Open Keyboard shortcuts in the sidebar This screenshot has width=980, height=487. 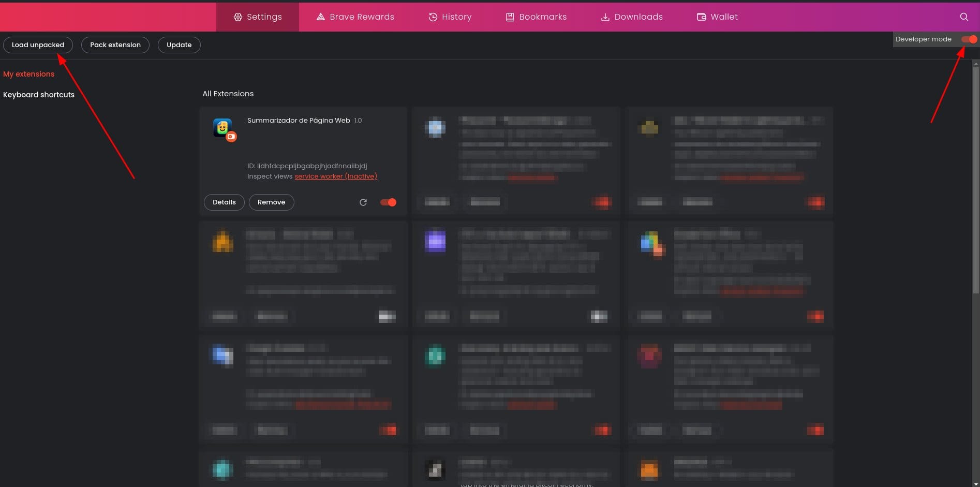(x=39, y=95)
